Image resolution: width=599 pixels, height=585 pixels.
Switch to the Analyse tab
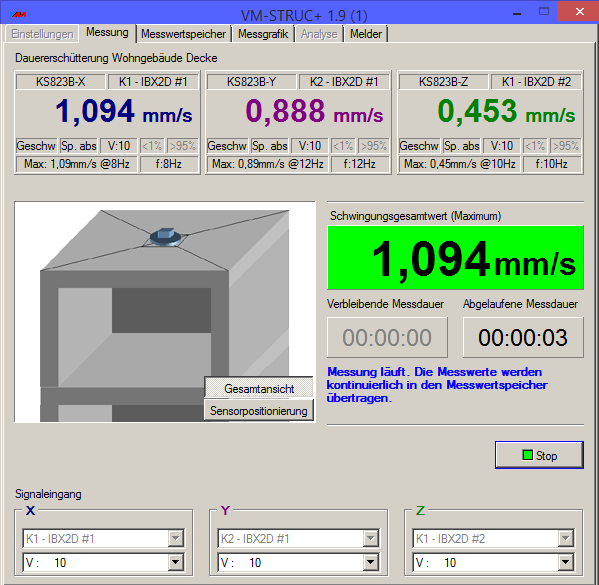click(319, 34)
